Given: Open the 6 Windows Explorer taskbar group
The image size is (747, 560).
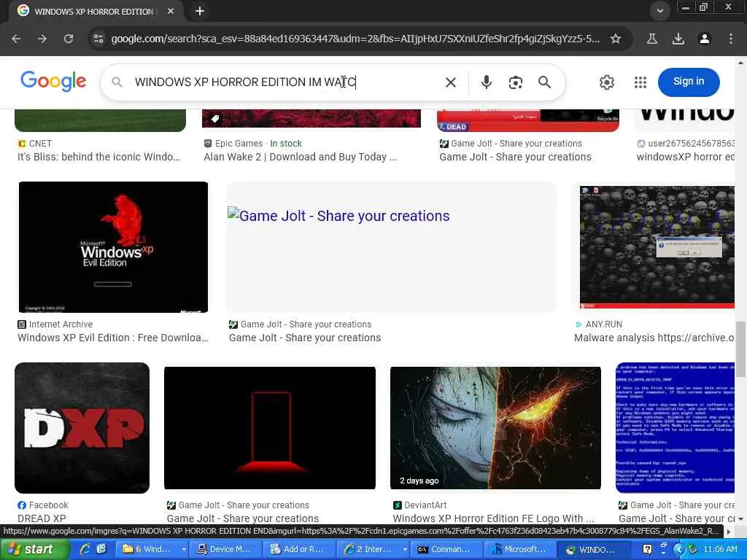Looking at the screenshot, I should 153,549.
